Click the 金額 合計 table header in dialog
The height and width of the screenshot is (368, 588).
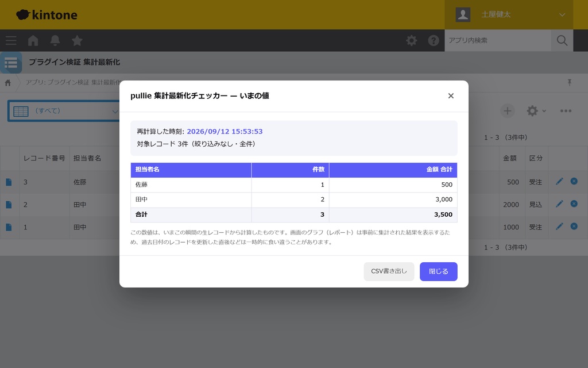point(393,170)
